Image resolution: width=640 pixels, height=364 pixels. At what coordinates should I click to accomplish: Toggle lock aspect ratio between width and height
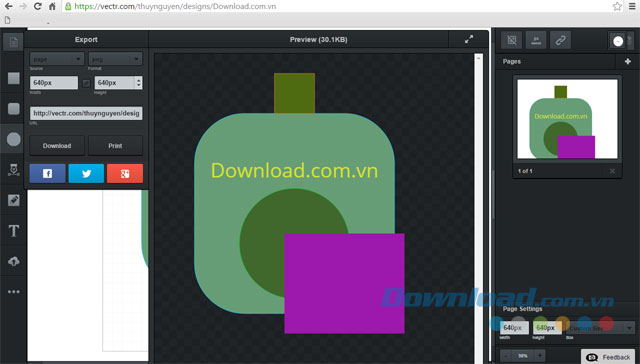click(86, 83)
